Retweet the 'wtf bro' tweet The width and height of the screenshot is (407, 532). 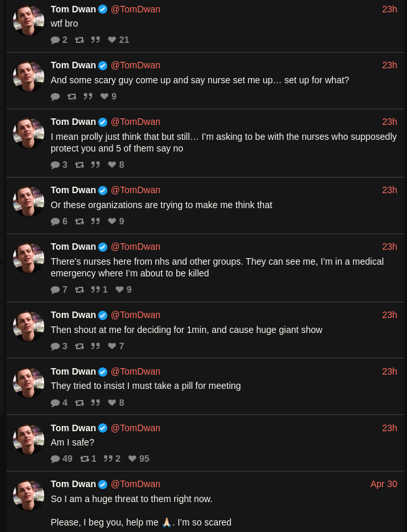click(x=79, y=40)
